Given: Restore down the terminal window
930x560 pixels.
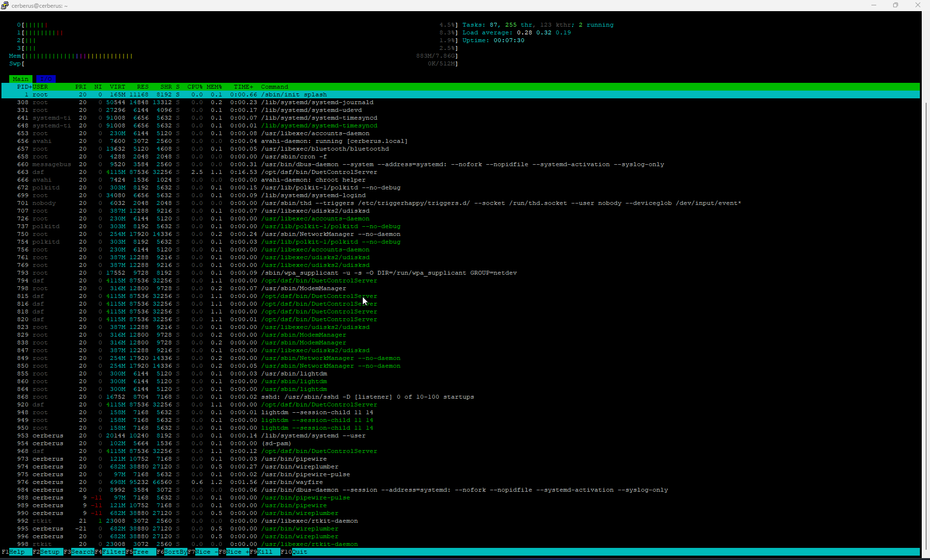Looking at the screenshot, I should 896,5.
